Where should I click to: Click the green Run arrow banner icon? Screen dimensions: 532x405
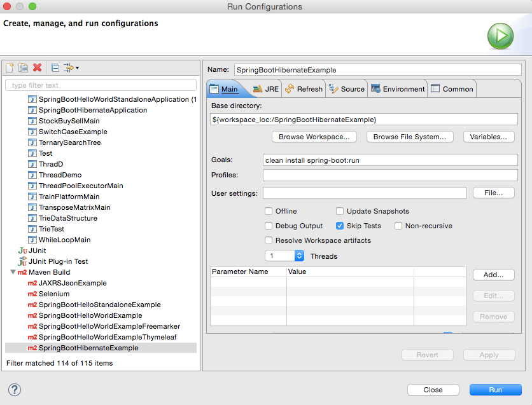pyautogui.click(x=500, y=36)
